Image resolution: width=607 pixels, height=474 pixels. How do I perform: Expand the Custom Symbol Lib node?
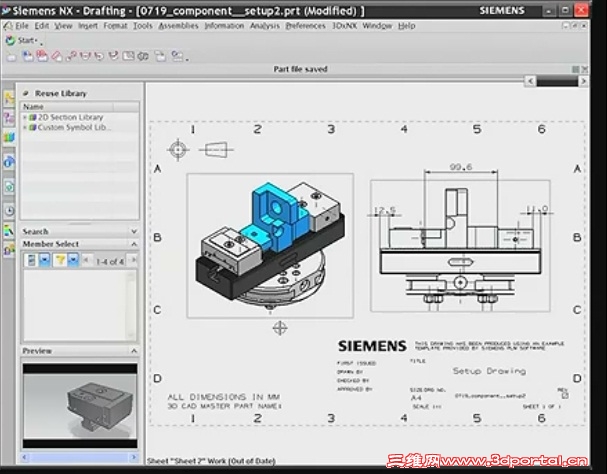click(x=25, y=127)
